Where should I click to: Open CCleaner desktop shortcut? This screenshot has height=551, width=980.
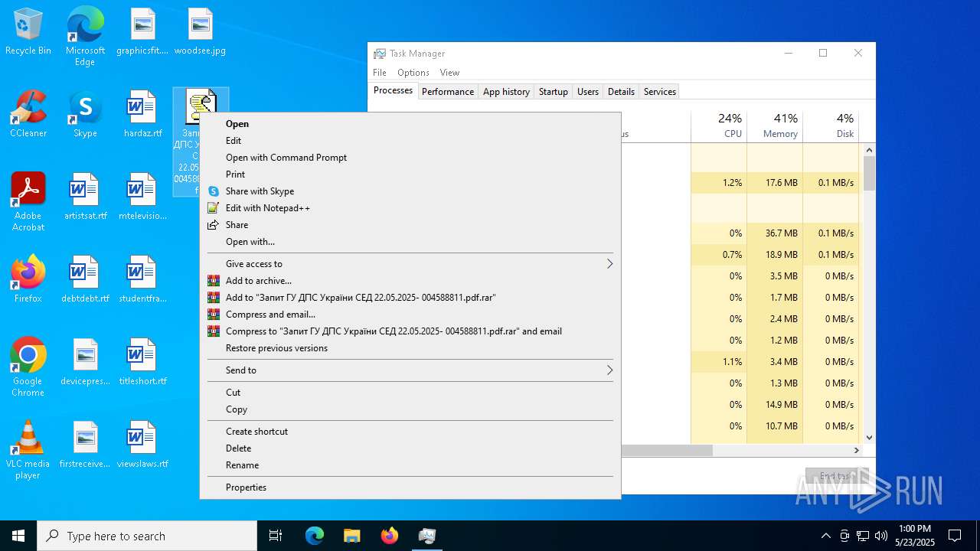click(28, 115)
